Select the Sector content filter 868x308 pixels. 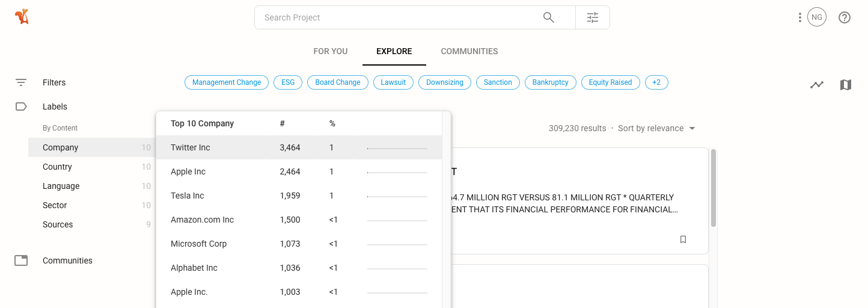tap(91, 205)
